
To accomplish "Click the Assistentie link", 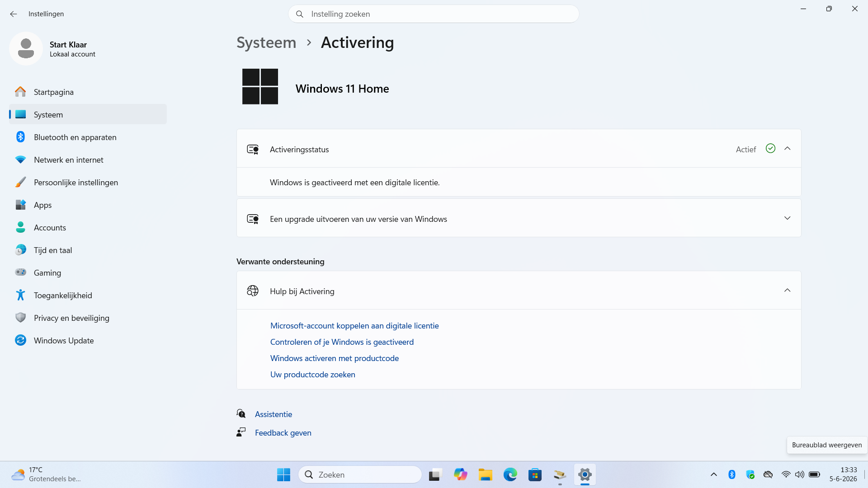I will pos(274,414).
